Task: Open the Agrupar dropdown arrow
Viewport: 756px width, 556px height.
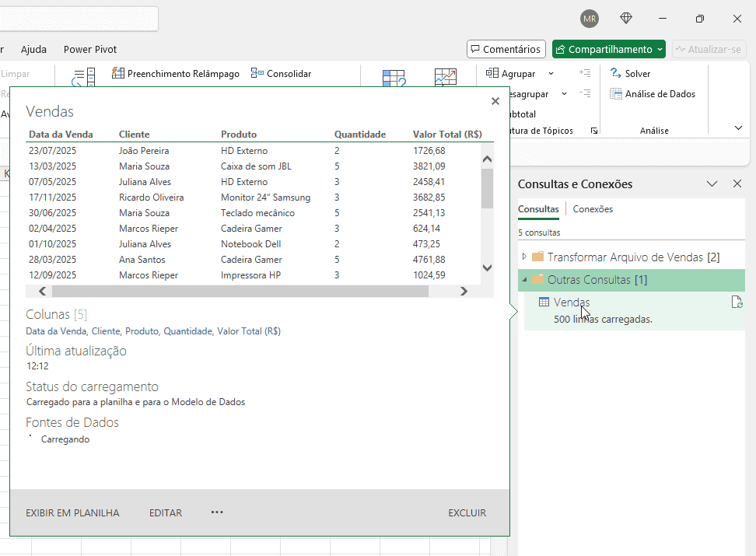Action: [x=551, y=74]
